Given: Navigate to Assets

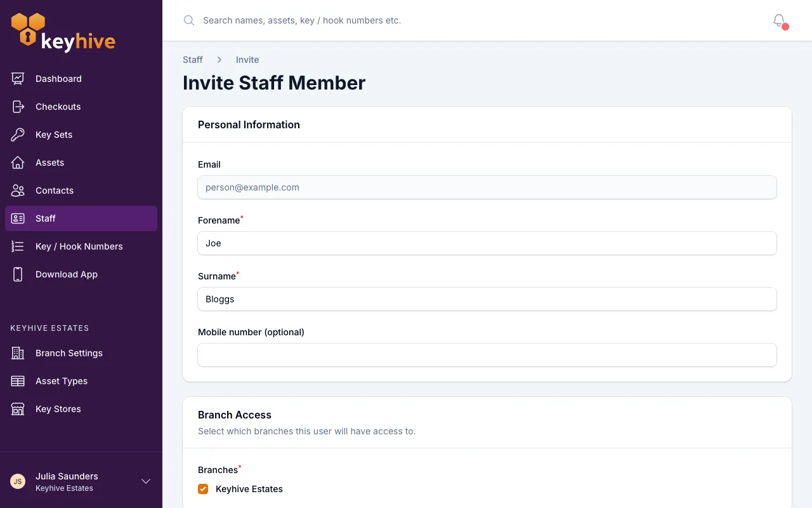Looking at the screenshot, I should click(81, 163).
